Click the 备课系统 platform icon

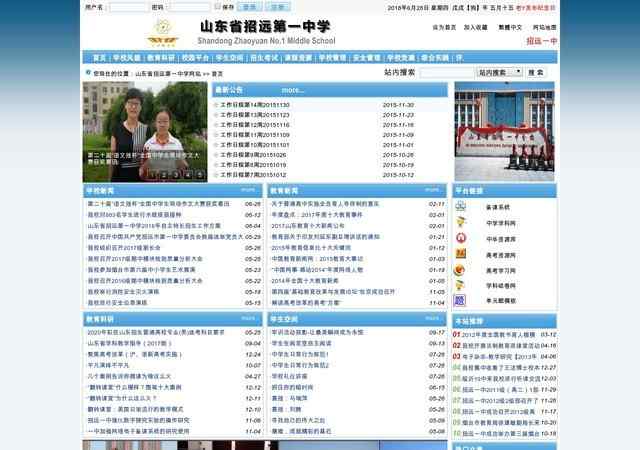(460, 206)
